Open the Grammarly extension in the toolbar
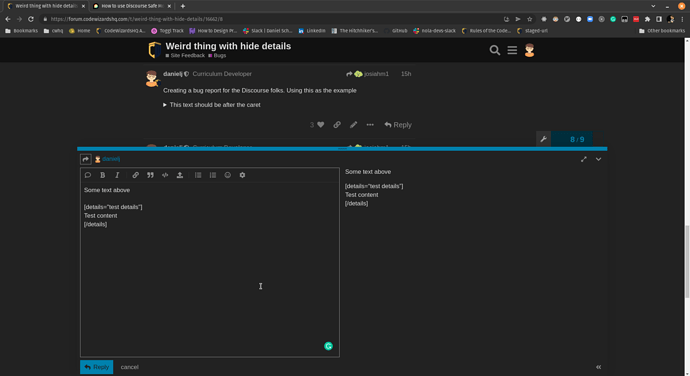The image size is (690, 376). point(613,19)
